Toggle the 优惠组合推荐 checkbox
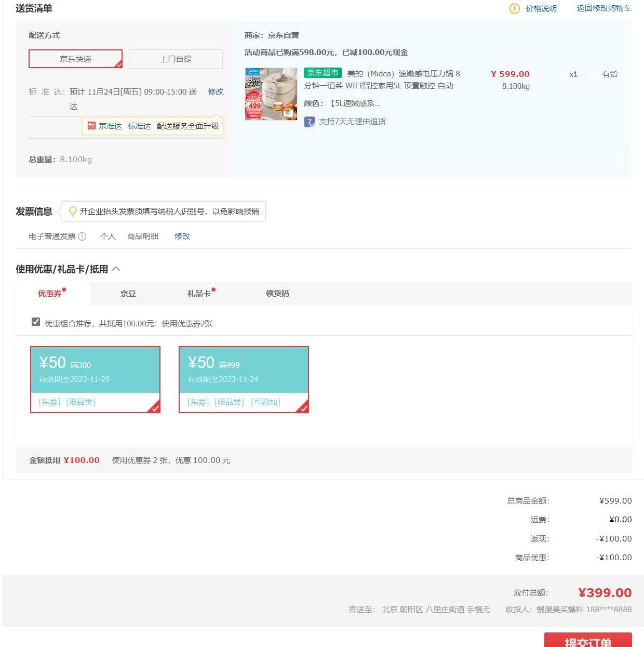This screenshot has height=647, width=644. [x=36, y=322]
